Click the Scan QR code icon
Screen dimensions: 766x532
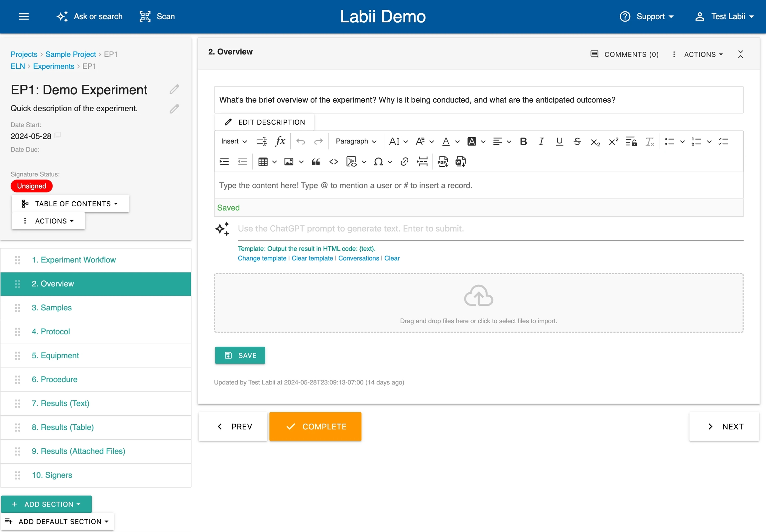coord(145,16)
